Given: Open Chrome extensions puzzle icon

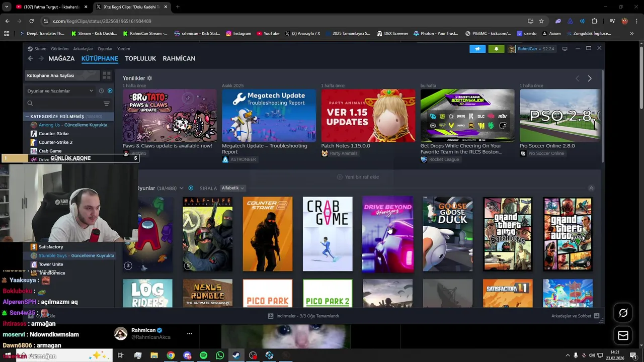Looking at the screenshot, I should pos(595,21).
